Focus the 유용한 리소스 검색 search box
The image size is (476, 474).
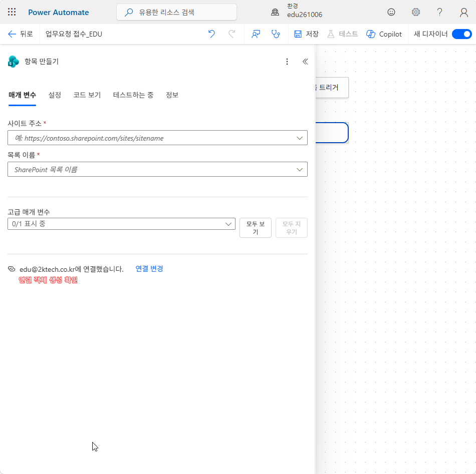click(x=176, y=12)
